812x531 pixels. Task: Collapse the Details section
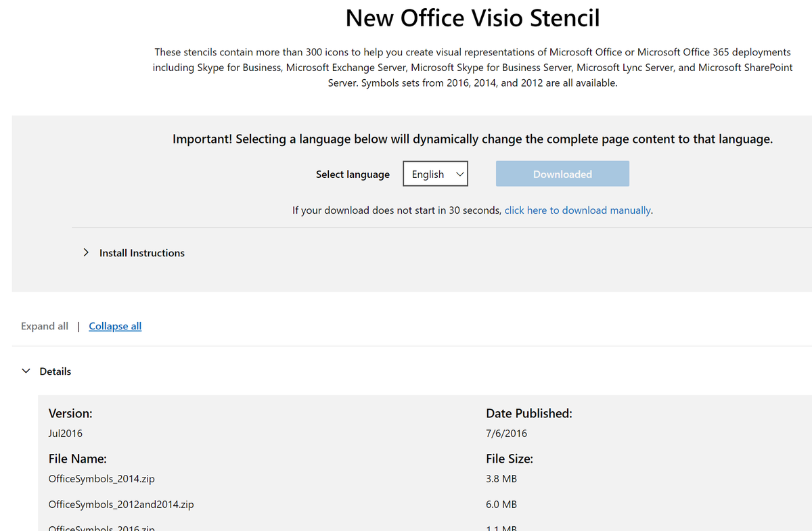pyautogui.click(x=46, y=371)
